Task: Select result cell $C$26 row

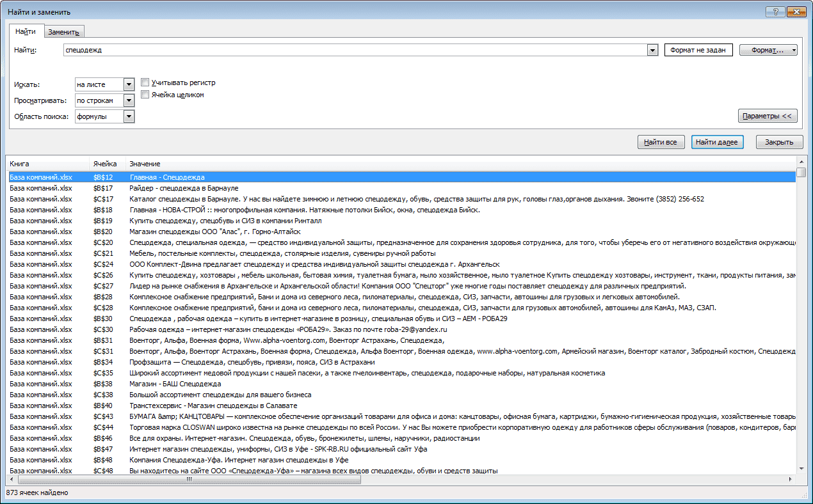Action: point(401,275)
